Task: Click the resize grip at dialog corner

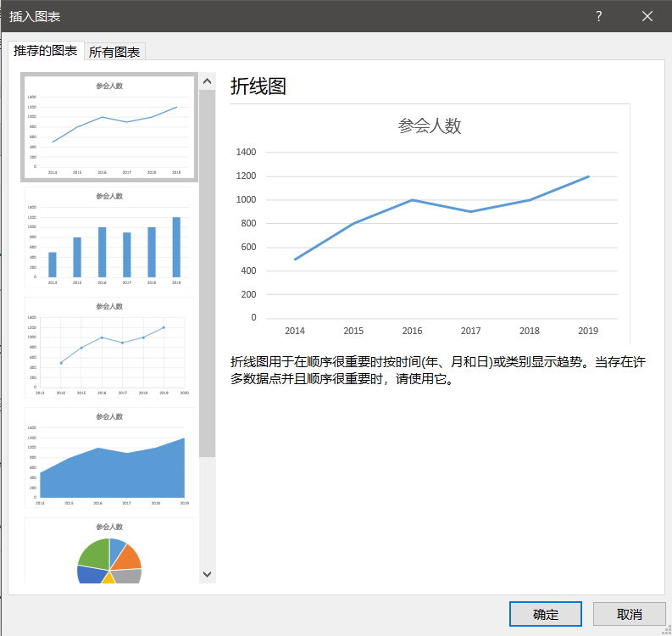Action: pyautogui.click(x=666, y=630)
